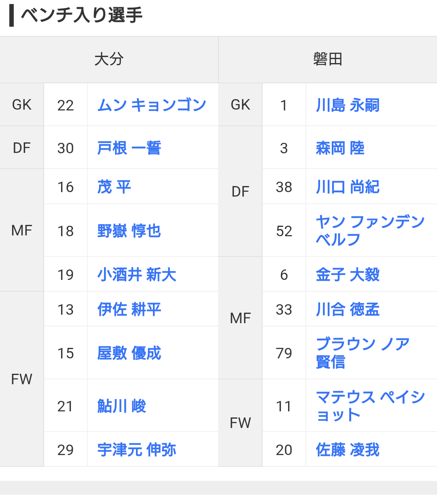Select player 茂 平
Image resolution: width=437 pixels, height=504 pixels.
(114, 187)
